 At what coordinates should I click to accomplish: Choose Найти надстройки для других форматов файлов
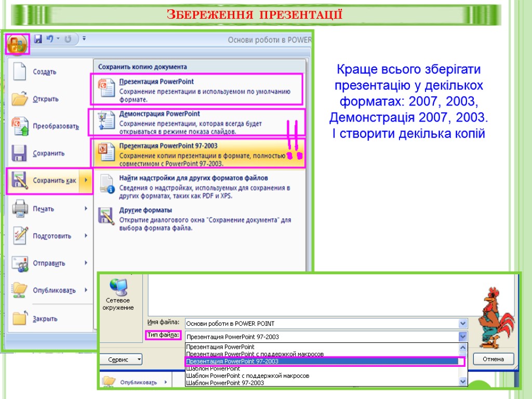pyautogui.click(x=193, y=178)
